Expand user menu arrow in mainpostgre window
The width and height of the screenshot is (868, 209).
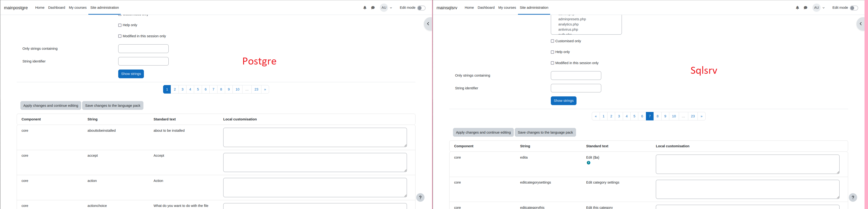391,8
